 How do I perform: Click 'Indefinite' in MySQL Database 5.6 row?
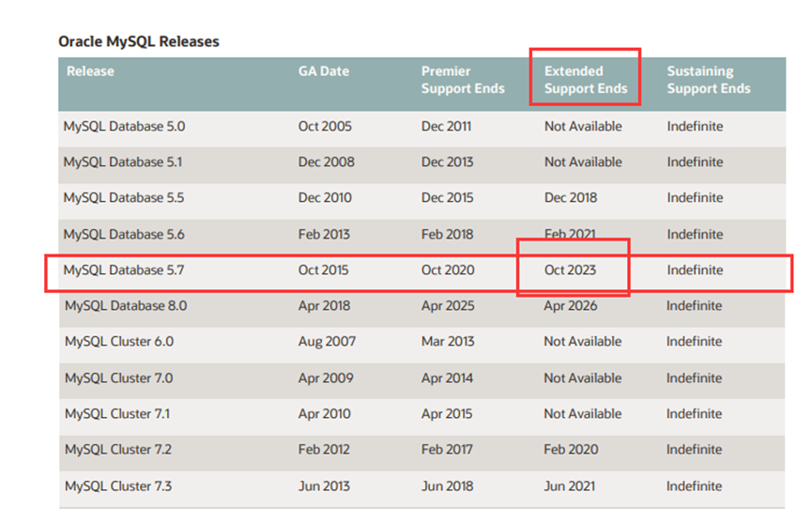coord(695,235)
